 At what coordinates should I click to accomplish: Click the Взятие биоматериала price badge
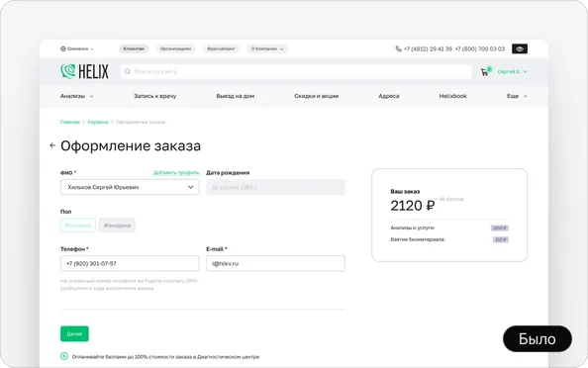pos(501,239)
